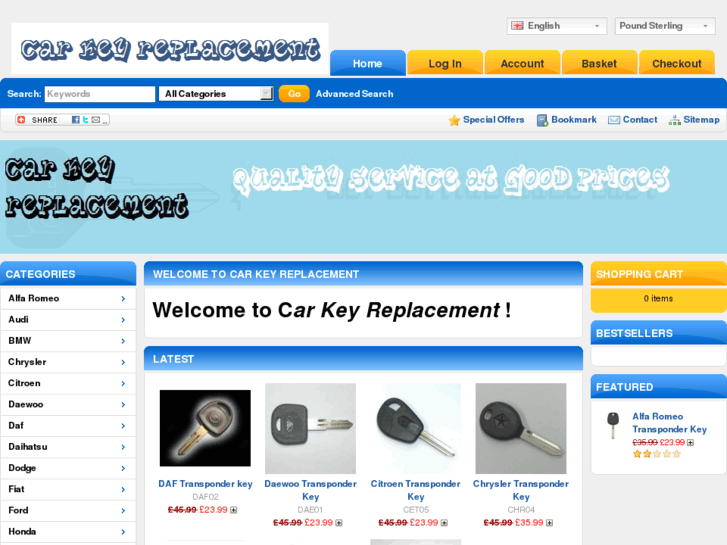Expand Audi category arrow
The height and width of the screenshot is (545, 727).
click(x=123, y=320)
